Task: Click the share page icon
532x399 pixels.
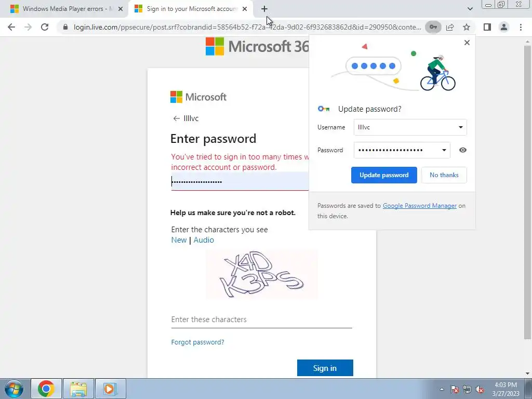Action: pyautogui.click(x=450, y=27)
